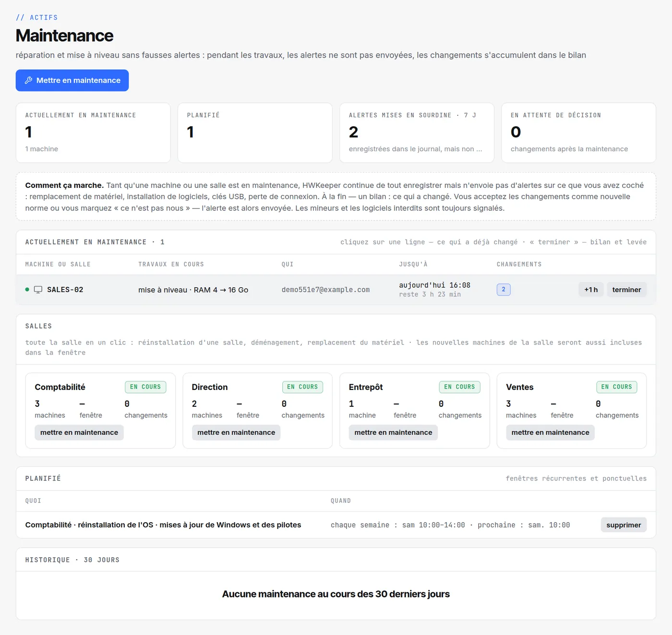Delete the planned Comptabilité window with supprimer

click(x=624, y=525)
